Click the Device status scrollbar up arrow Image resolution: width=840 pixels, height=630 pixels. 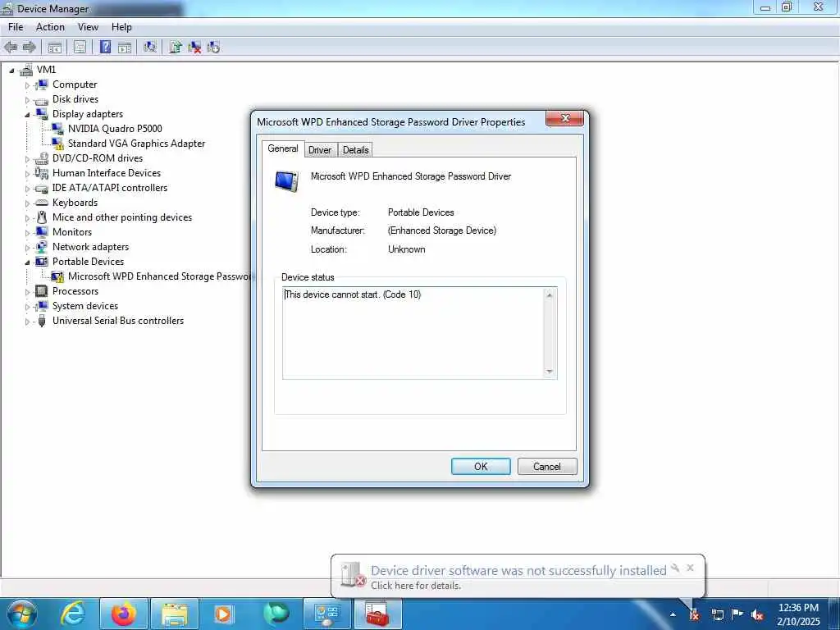click(549, 295)
